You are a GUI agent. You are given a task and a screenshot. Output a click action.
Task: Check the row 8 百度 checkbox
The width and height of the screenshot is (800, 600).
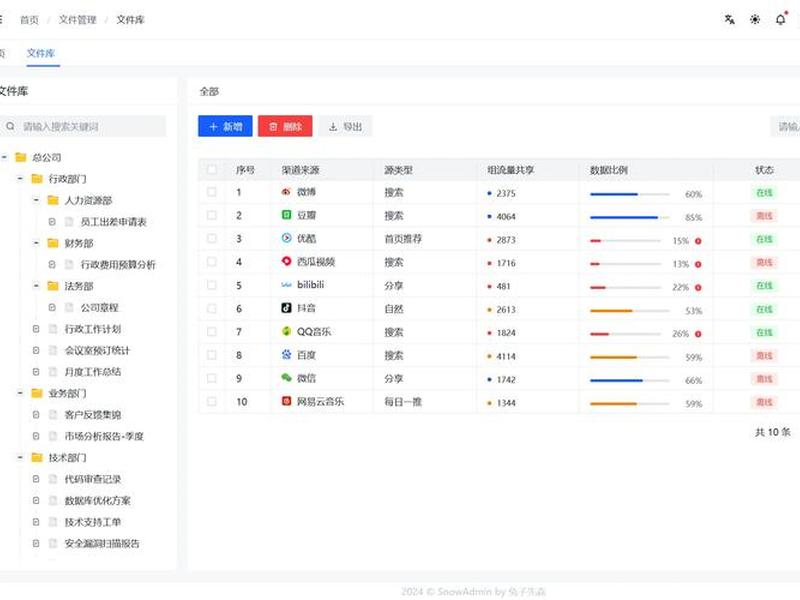(x=212, y=355)
